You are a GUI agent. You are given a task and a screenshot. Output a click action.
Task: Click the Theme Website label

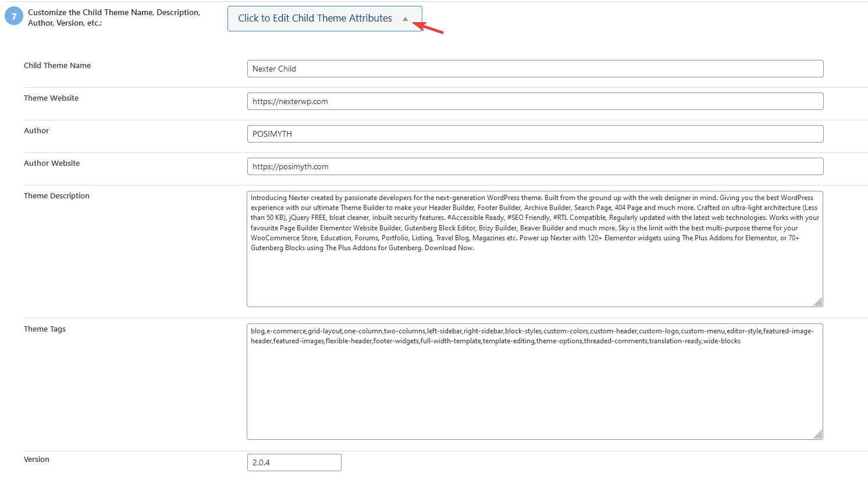pos(51,98)
